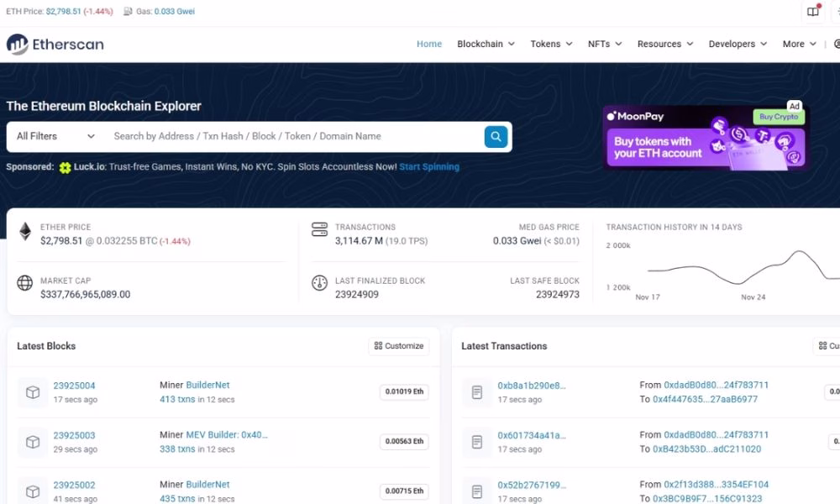This screenshot has width=840, height=504.
Task: Click the globe icon beside Market Cap
Action: coord(24,283)
